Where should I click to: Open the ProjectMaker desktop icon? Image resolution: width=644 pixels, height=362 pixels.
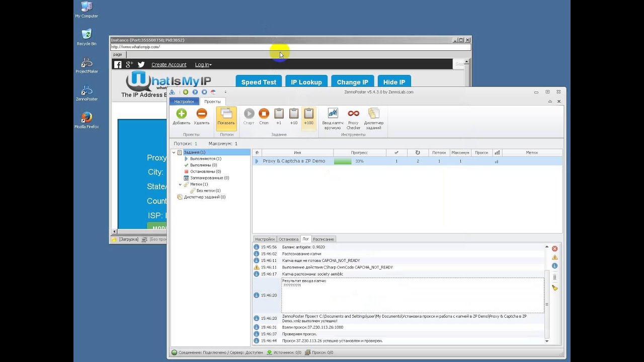[87, 65]
